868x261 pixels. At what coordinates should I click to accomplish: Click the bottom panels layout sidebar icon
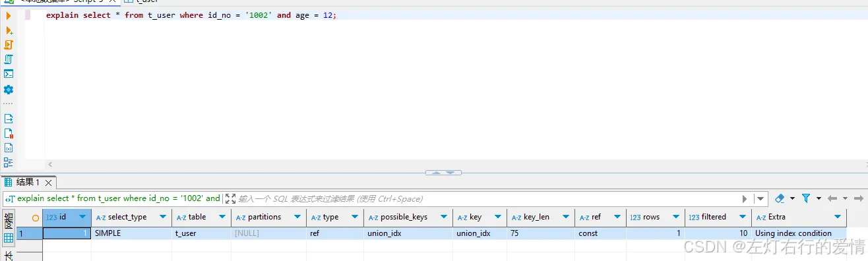click(9, 162)
